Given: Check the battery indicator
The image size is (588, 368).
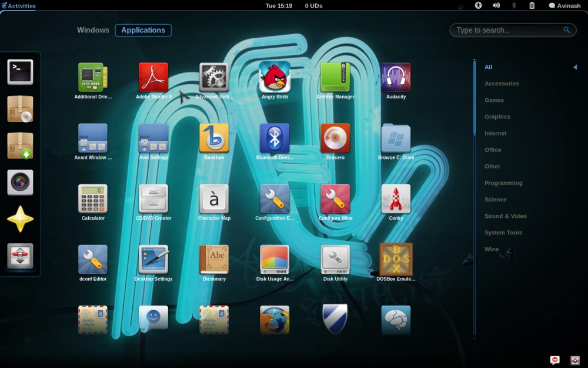Looking at the screenshot, I should [532, 6].
